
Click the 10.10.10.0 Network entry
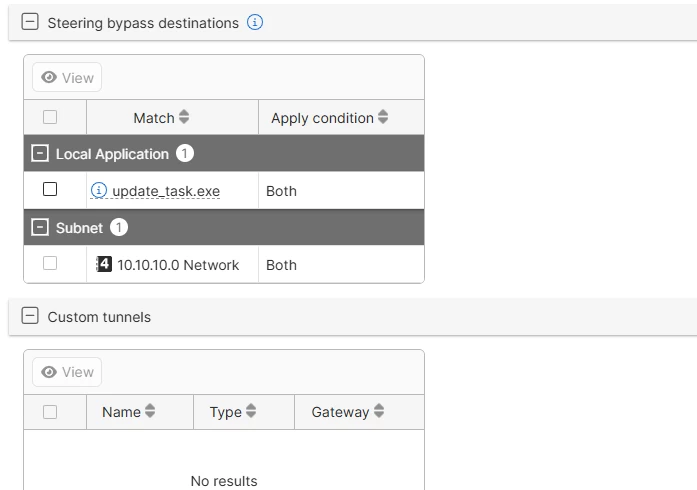click(x=178, y=265)
